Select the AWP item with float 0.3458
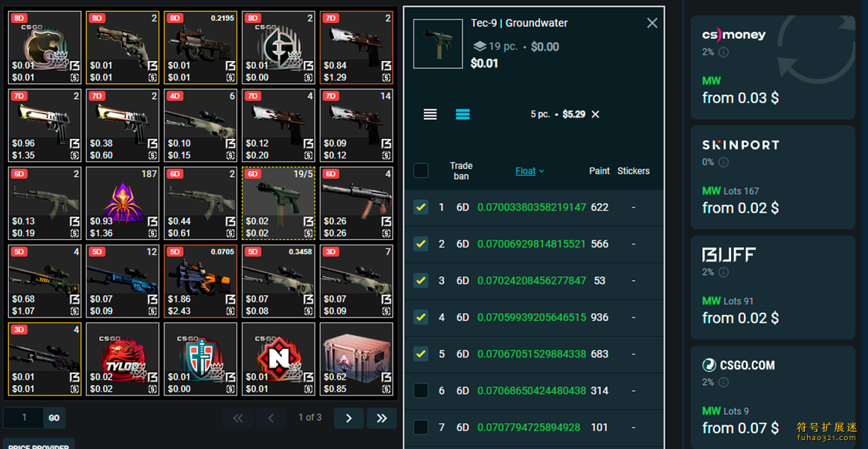Image resolution: width=868 pixels, height=449 pixels. pyautogui.click(x=278, y=282)
